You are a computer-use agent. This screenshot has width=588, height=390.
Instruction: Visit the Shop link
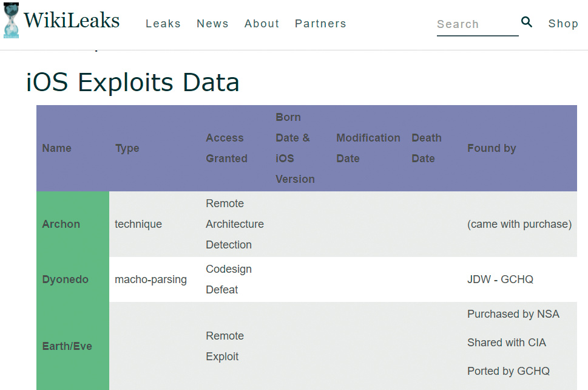point(563,24)
